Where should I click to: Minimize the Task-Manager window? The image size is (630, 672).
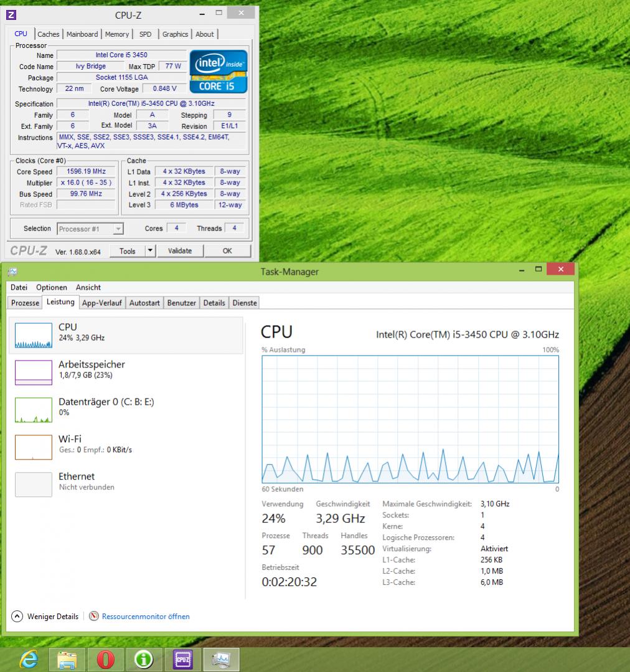point(522,270)
